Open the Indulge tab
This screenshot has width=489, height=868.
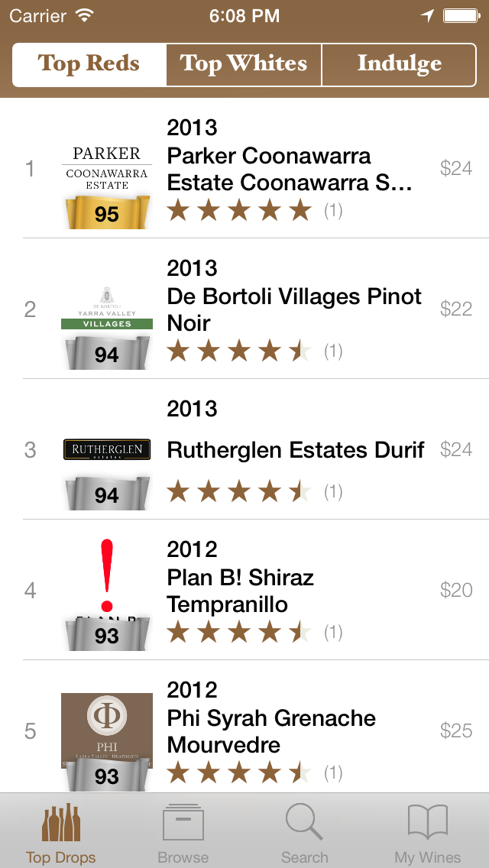[x=398, y=65]
